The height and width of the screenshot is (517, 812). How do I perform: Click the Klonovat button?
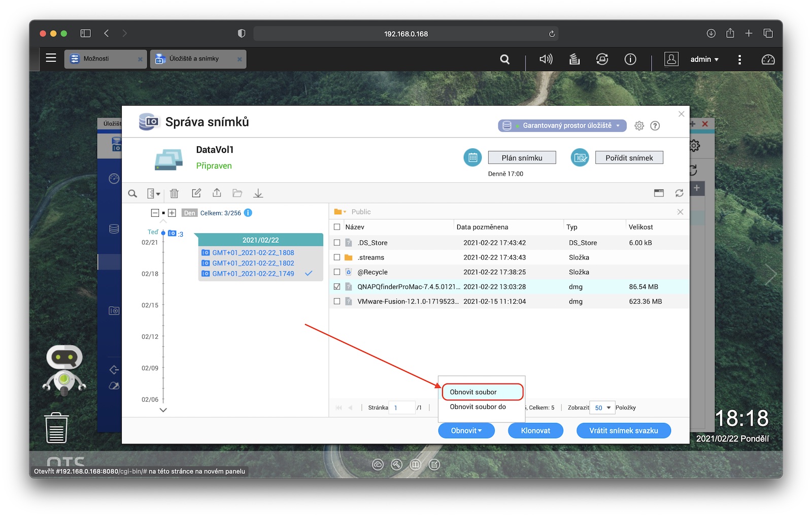coord(535,431)
